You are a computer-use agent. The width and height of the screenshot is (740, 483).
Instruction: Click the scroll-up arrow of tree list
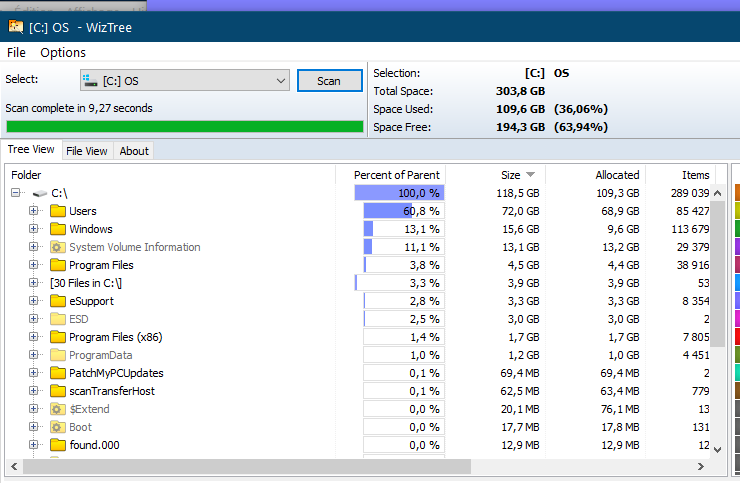click(x=717, y=193)
